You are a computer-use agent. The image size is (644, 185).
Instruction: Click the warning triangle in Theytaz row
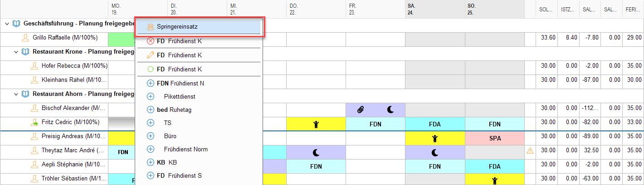[x=530, y=151]
